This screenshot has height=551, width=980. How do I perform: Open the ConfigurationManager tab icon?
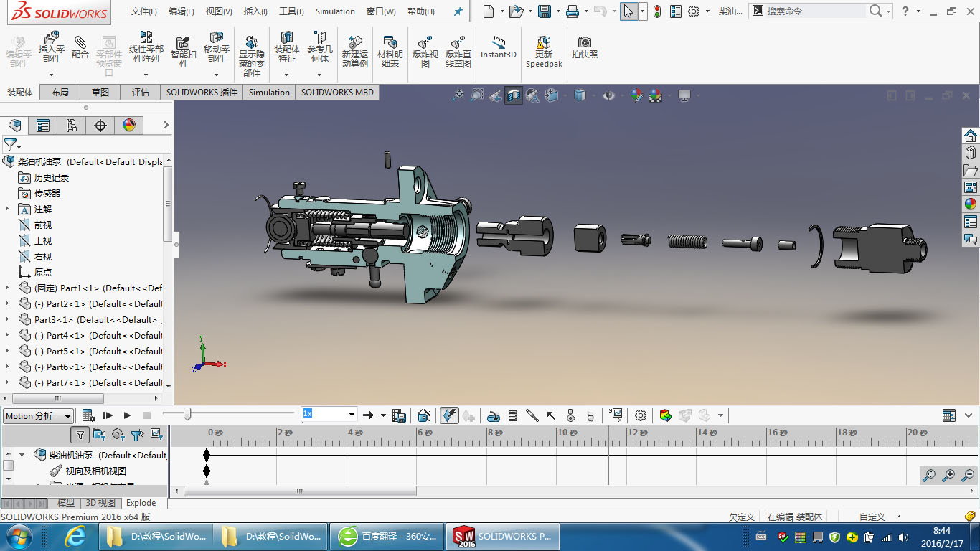pos(72,126)
